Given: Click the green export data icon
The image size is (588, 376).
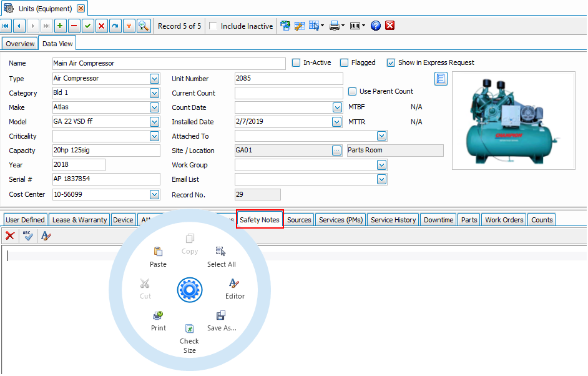Looking at the screenshot, I should (285, 26).
